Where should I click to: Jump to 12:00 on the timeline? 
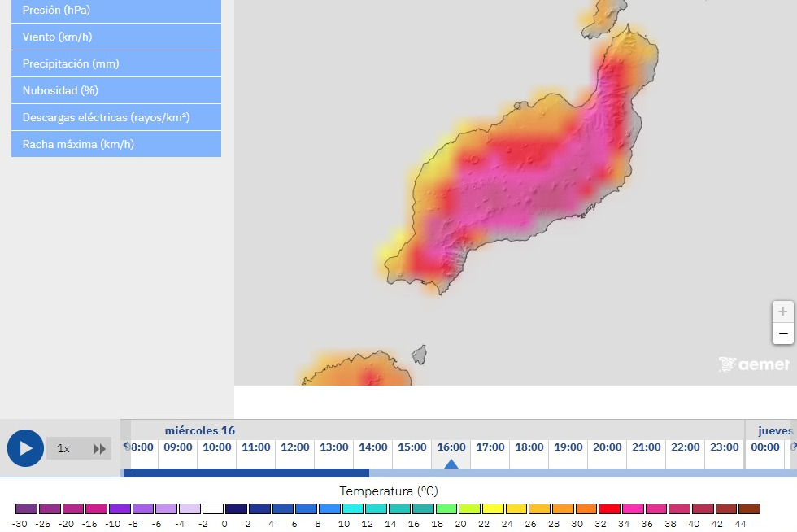pyautogui.click(x=294, y=447)
